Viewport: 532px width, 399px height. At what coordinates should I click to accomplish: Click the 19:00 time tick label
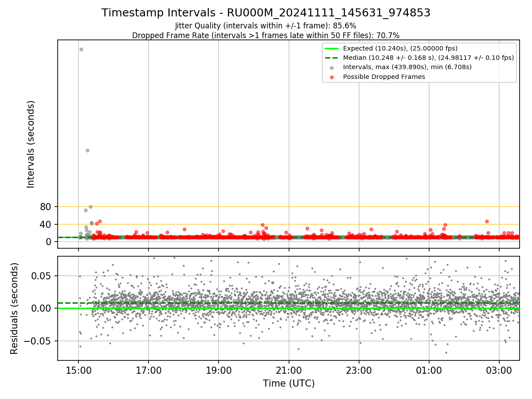tap(219, 370)
